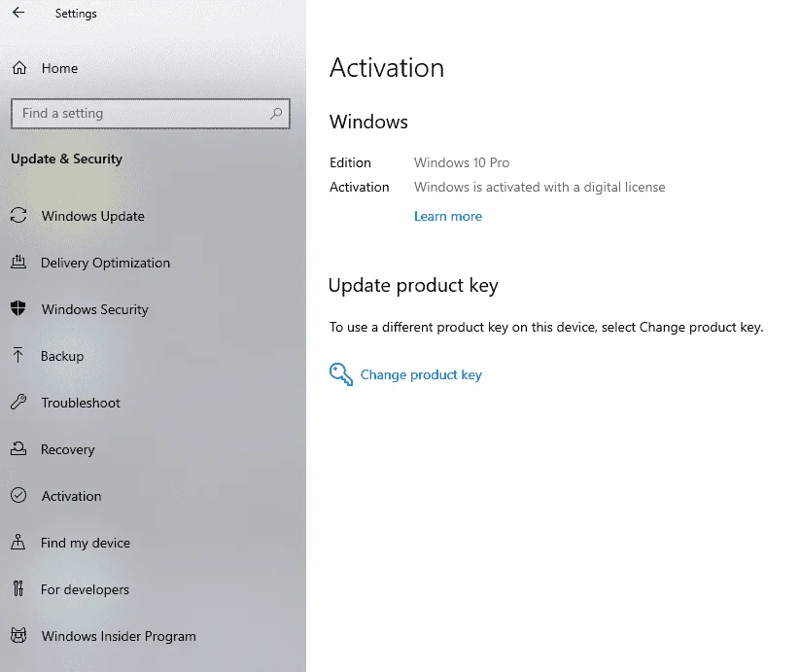The height and width of the screenshot is (672, 801).
Task: Click the Edition label
Action: pos(350,162)
